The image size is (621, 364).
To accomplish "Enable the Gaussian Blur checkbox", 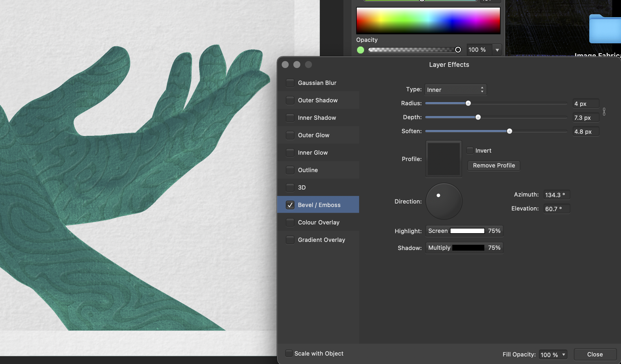I will click(x=290, y=83).
